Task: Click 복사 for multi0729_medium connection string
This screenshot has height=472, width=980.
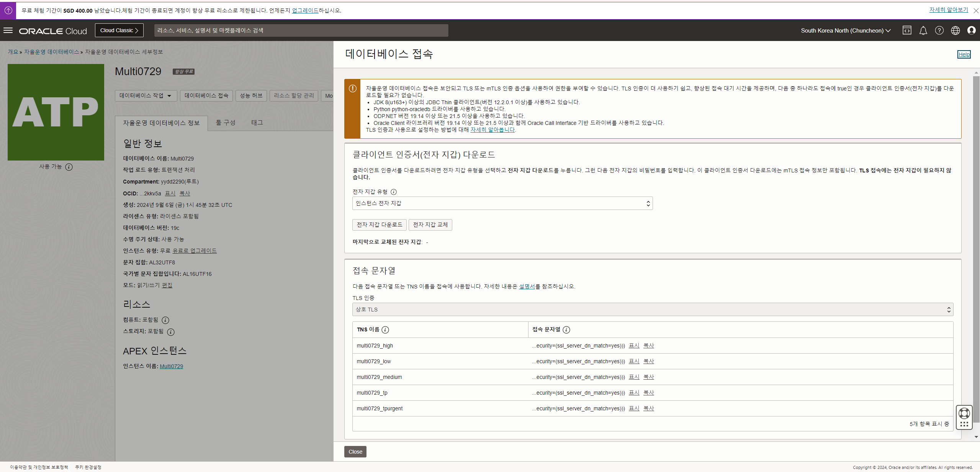Action: (x=649, y=377)
